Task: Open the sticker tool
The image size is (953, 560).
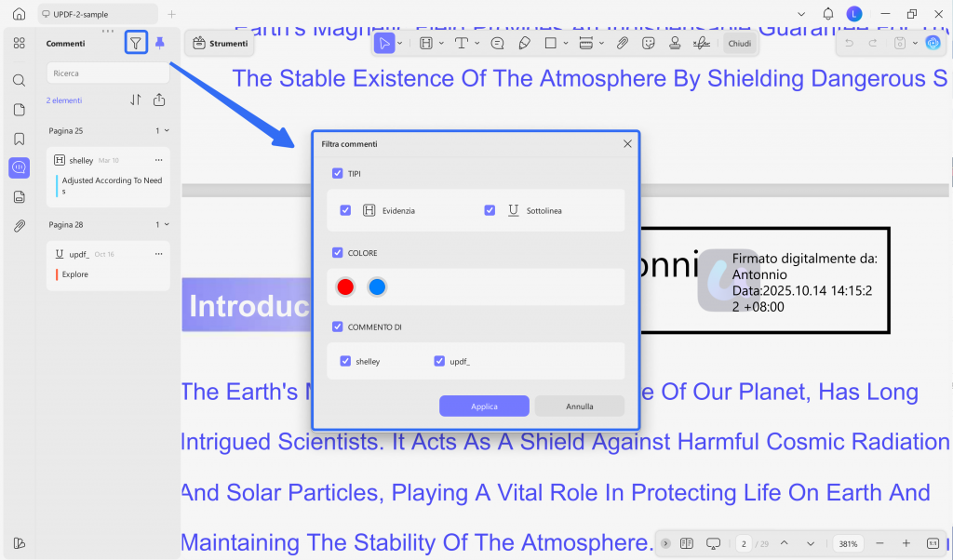Action: click(x=649, y=43)
